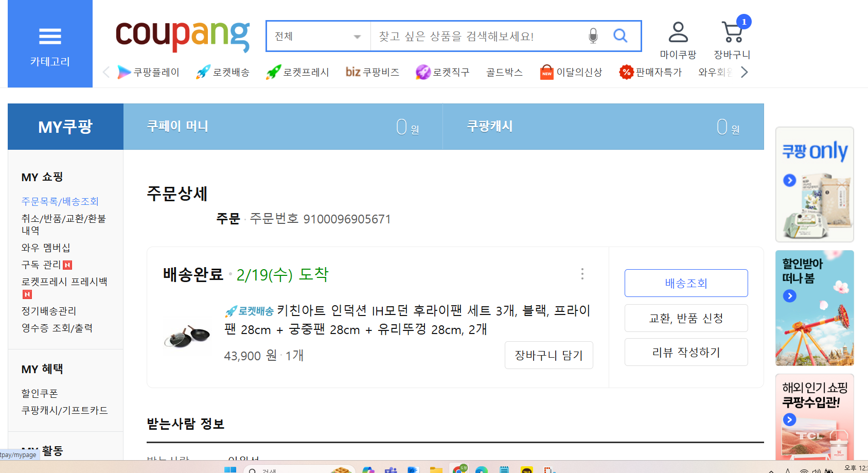
Task: Select 주문목록/배송조회 in sidebar
Action: (x=60, y=201)
